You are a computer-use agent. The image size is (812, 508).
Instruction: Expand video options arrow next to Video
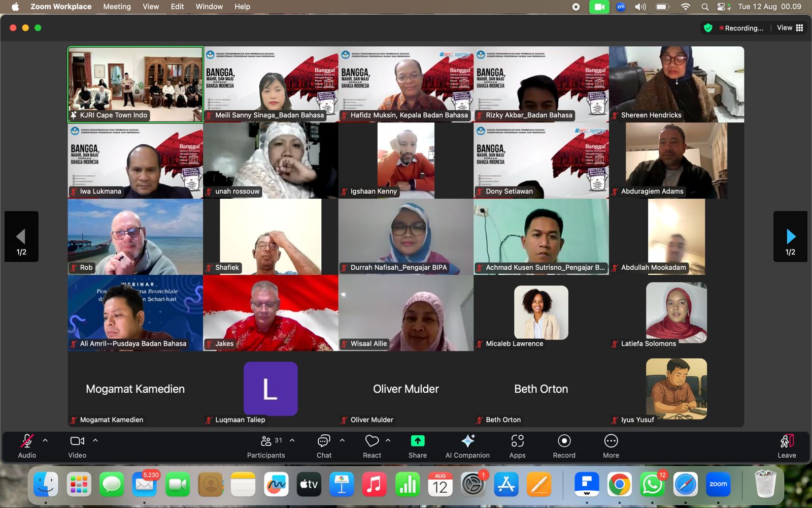coord(95,440)
